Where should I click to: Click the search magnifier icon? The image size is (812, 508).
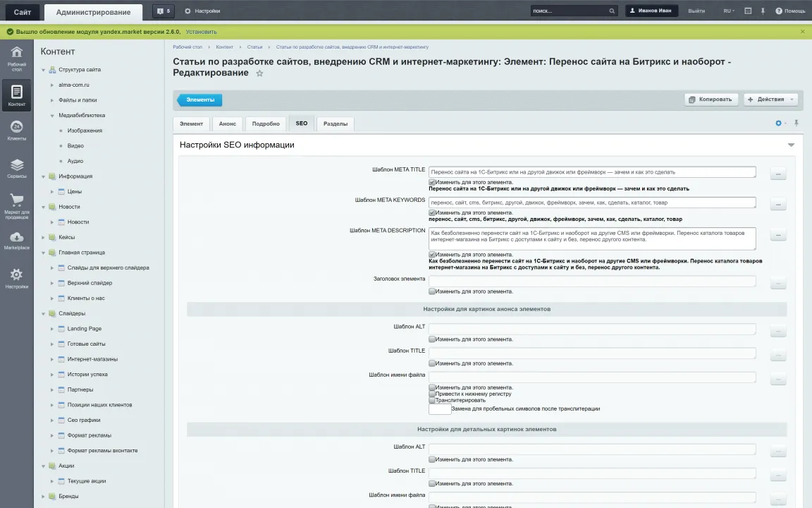tap(612, 11)
